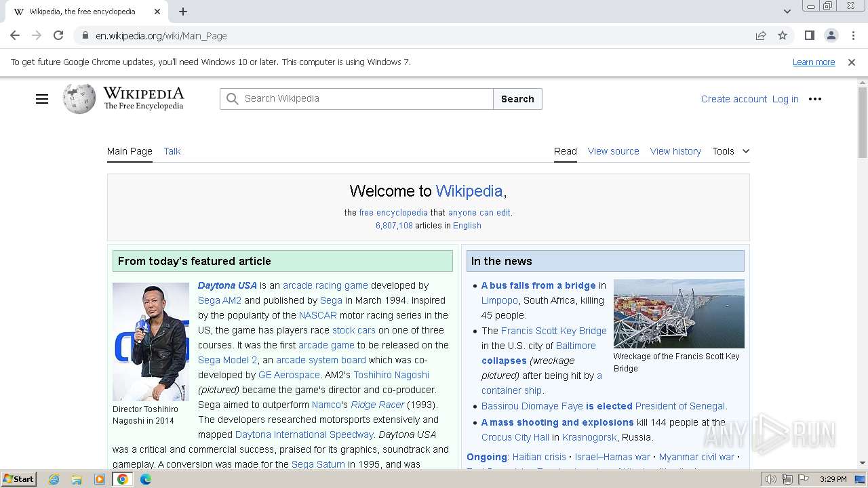The image size is (868, 488).
Task: Click the magnifier icon in the search box
Action: click(232, 99)
